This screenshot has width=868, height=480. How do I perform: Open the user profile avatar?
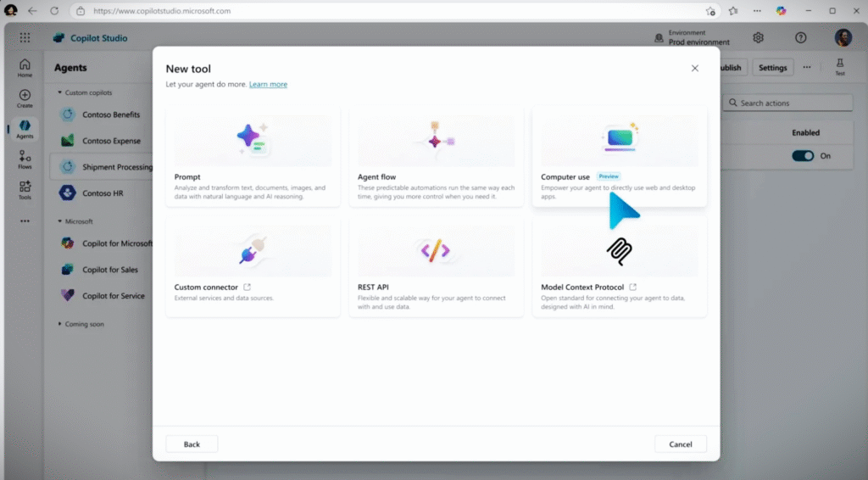pyautogui.click(x=843, y=37)
